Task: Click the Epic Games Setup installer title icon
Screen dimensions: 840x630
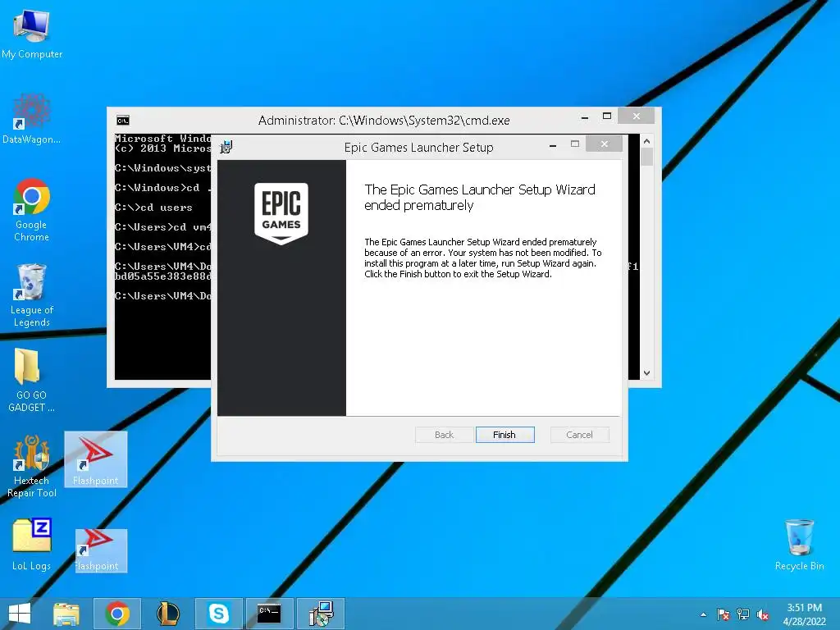Action: point(226,146)
